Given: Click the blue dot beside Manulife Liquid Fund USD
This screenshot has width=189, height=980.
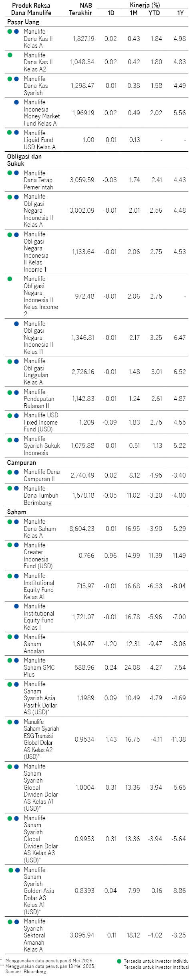Looking at the screenshot, I should 16,132.
